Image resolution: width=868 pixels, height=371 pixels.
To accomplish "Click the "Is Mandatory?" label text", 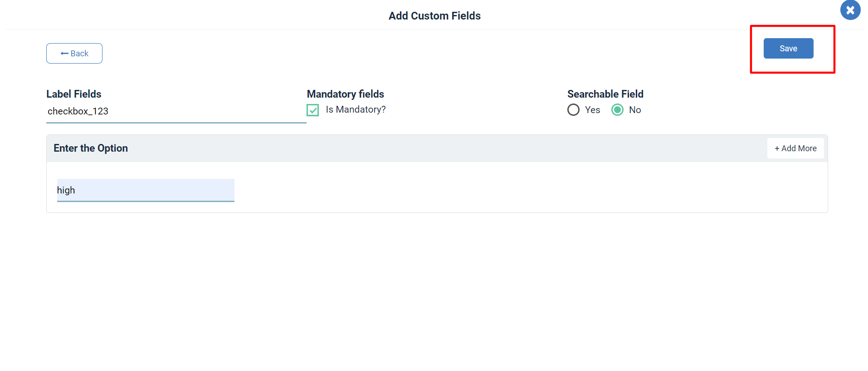I will (x=356, y=109).
